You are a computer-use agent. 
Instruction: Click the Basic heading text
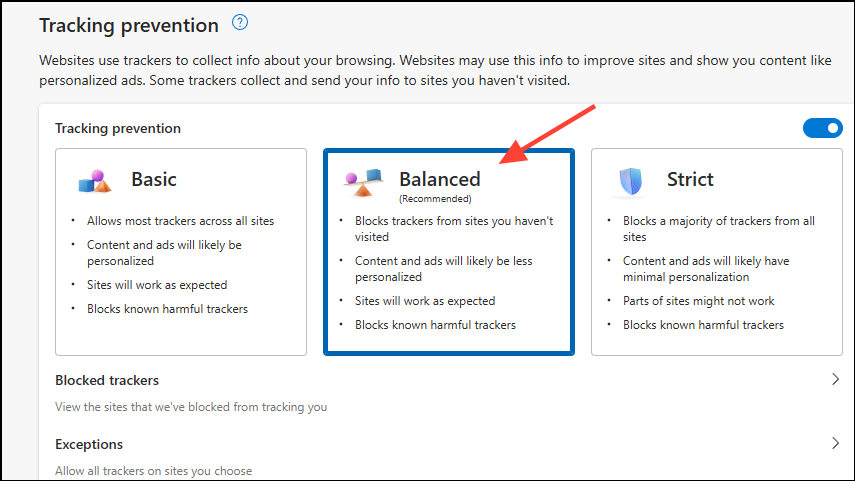(154, 180)
